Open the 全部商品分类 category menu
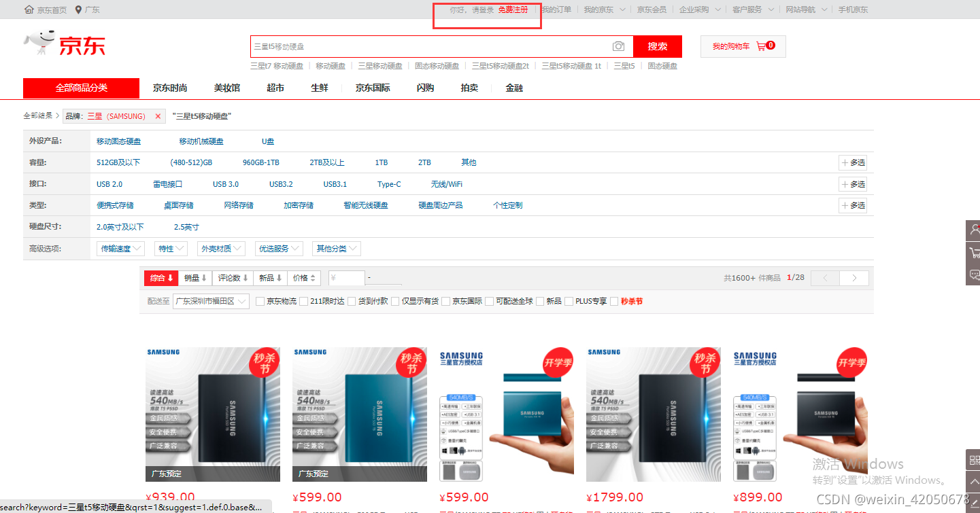980x513 pixels. point(81,88)
